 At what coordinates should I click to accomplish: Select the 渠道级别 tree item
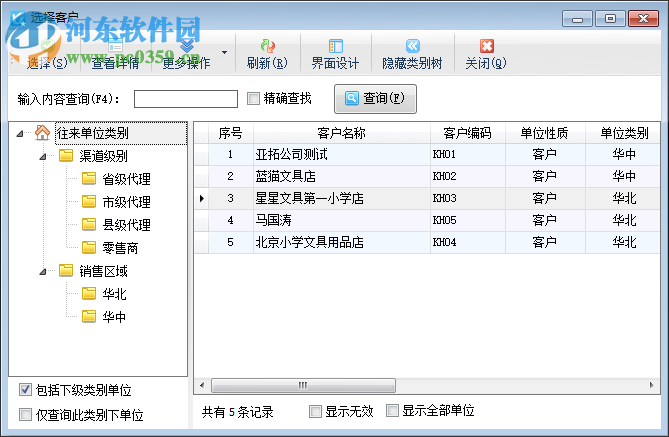(x=103, y=156)
